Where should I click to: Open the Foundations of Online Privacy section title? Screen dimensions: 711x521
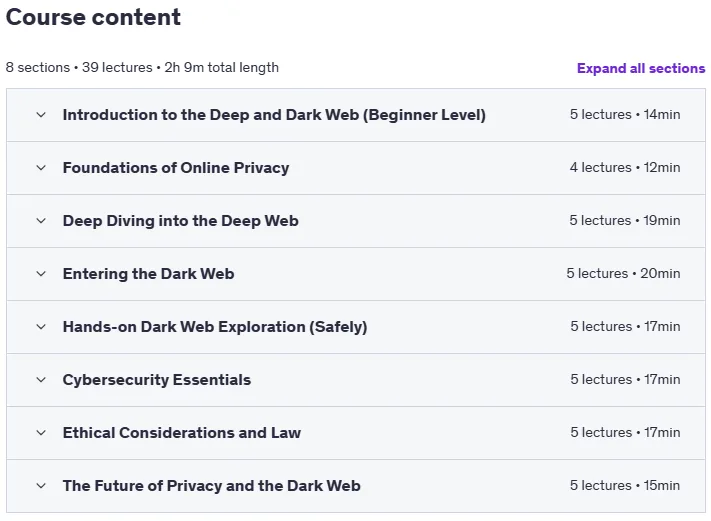click(x=175, y=168)
